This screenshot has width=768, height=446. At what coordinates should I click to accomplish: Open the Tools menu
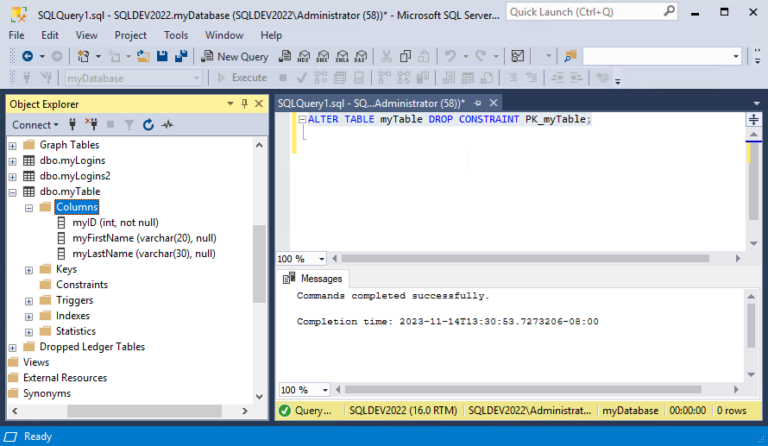176,35
